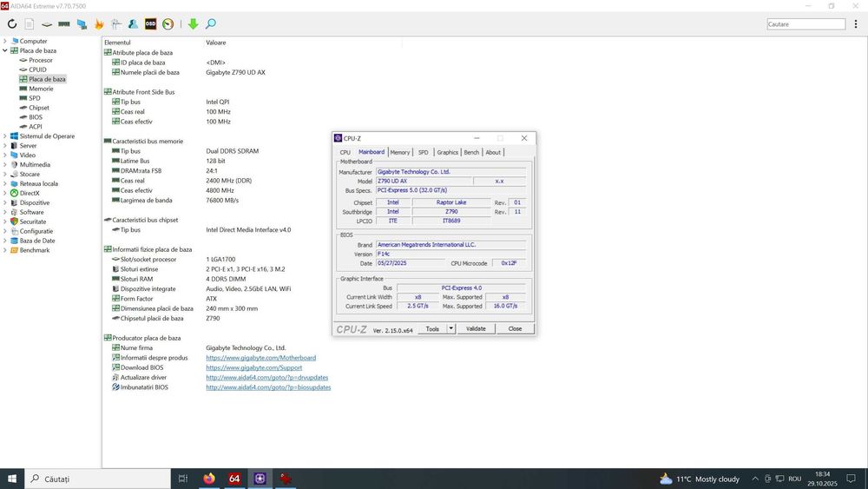Click the Refresh toolbar icon in AIDA64
This screenshot has width=868, height=489.
click(x=11, y=23)
